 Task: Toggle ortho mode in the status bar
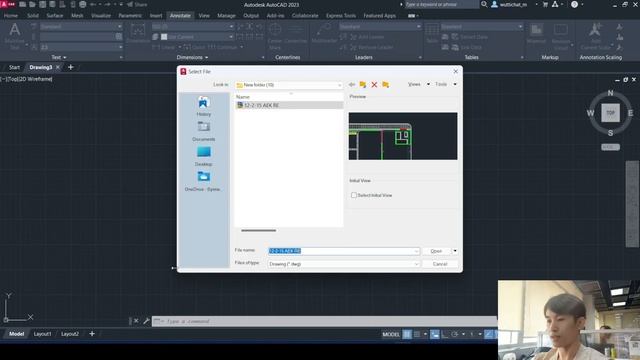445,334
